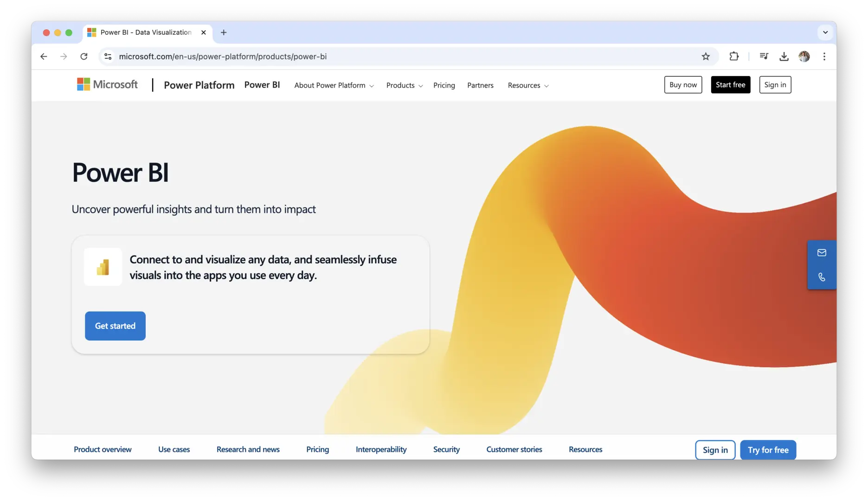Expand About Power Platform menu
Image resolution: width=868 pixels, height=501 pixels.
pyautogui.click(x=334, y=85)
